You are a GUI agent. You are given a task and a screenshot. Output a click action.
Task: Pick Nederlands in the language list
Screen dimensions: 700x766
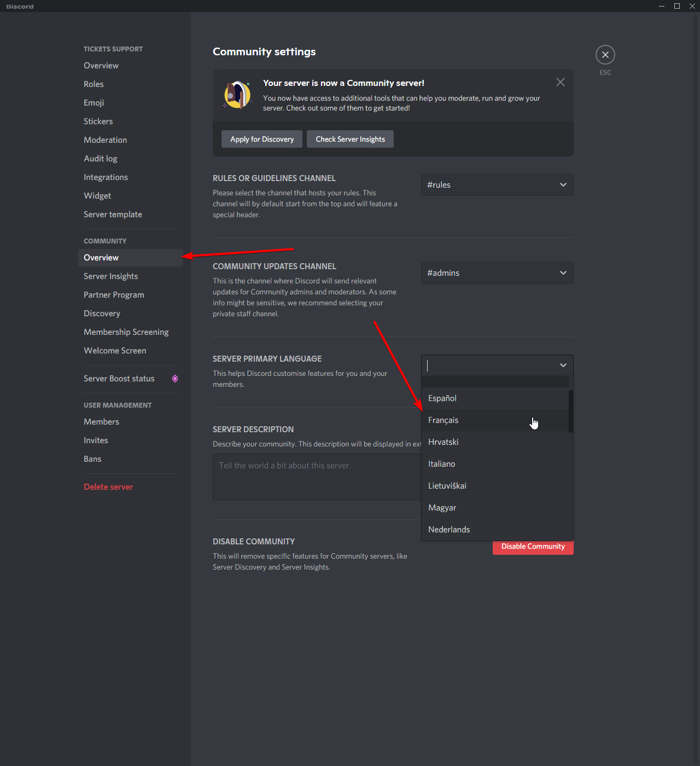tap(449, 530)
